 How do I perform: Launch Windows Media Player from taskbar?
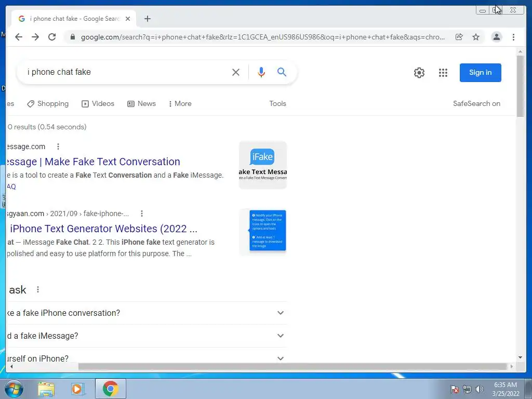[77, 389]
